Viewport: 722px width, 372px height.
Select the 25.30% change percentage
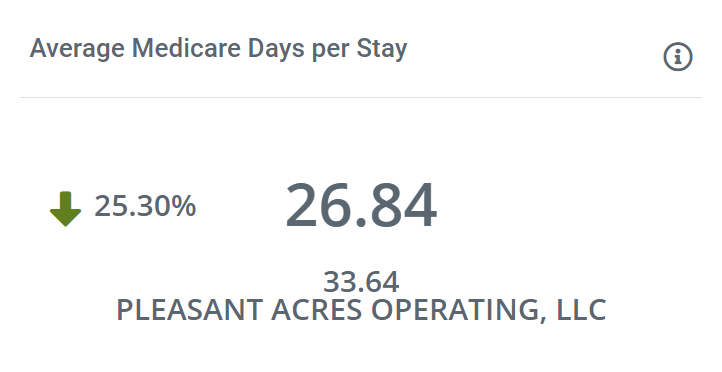[145, 206]
